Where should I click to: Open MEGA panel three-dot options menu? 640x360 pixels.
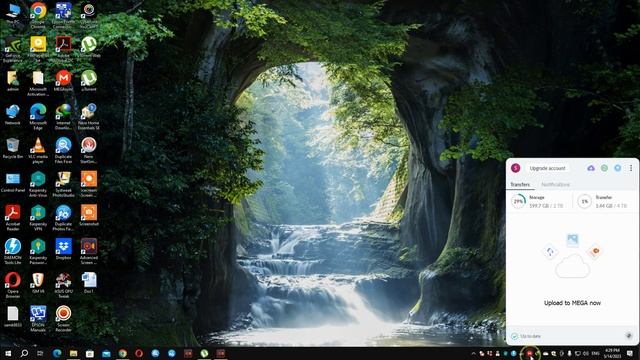pos(631,168)
